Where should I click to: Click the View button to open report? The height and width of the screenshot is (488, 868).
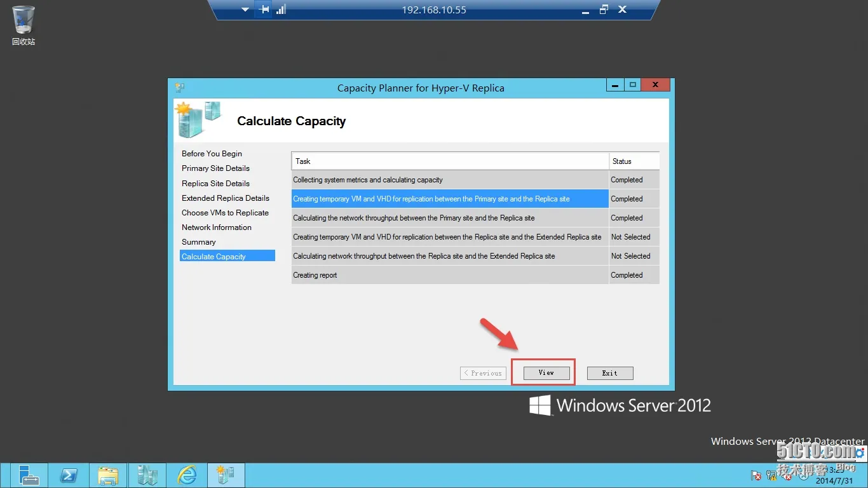[546, 373]
